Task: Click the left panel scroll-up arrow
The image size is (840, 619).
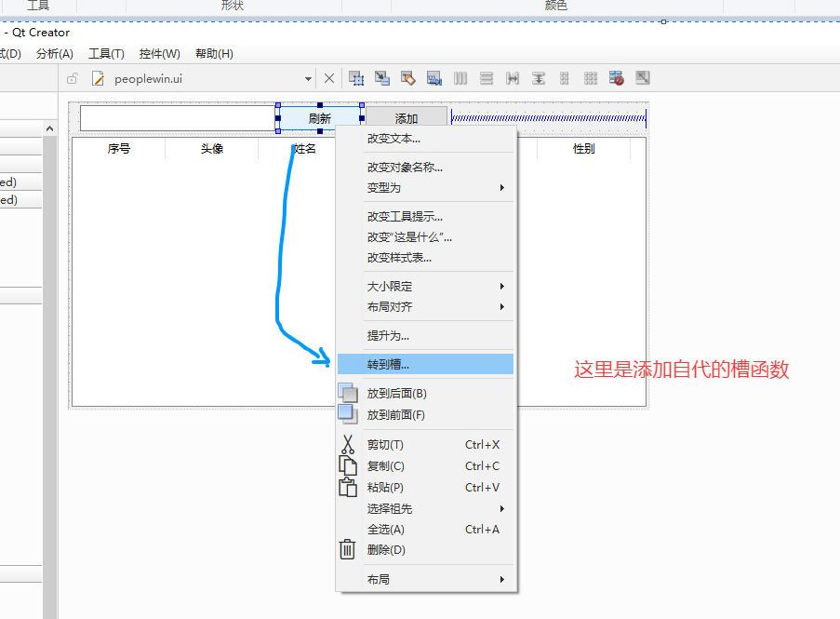Action: click(50, 128)
